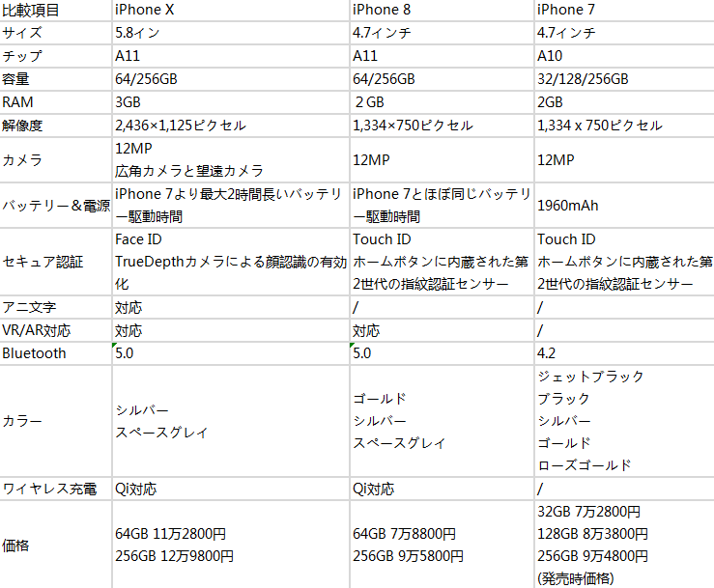The width and height of the screenshot is (714, 588).
Task: Select iPhone 8 対応 in VR/AR row
Action: pyautogui.click(x=442, y=330)
